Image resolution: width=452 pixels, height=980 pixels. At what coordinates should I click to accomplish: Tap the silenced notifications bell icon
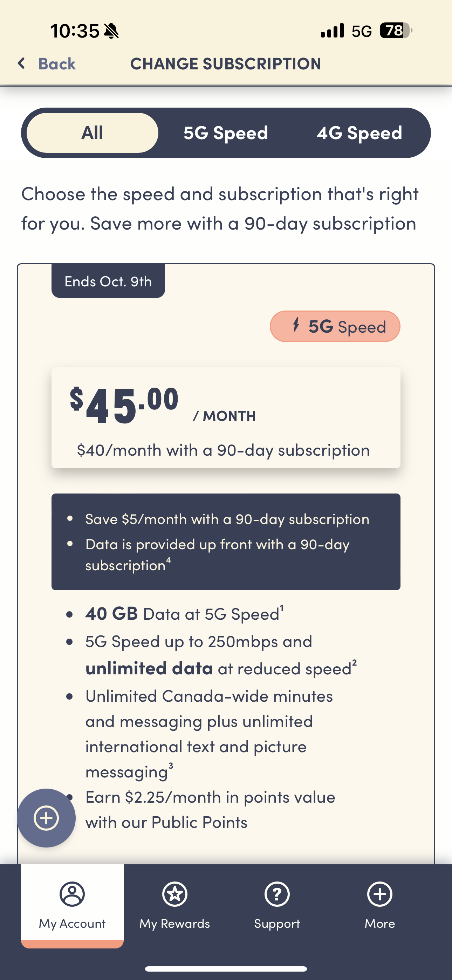110,30
